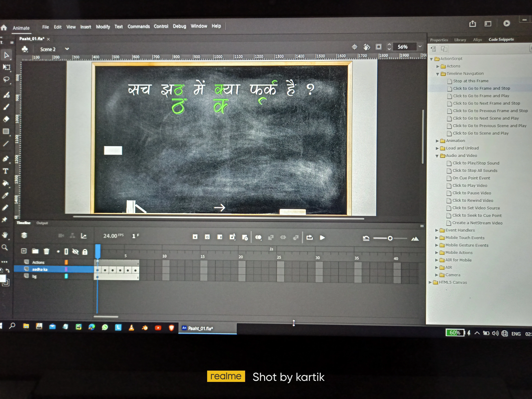
Task: Select the Eraser tool
Action: (6, 119)
